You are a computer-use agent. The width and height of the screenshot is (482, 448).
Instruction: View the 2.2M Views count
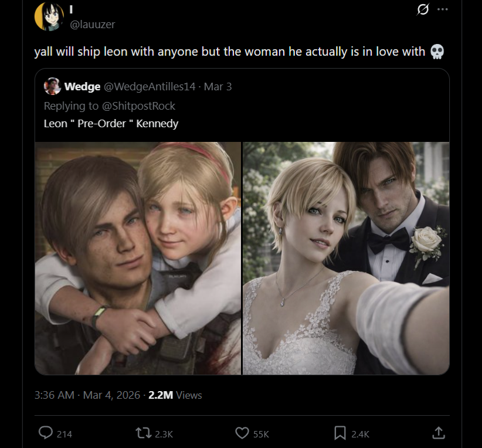pyautogui.click(x=175, y=395)
